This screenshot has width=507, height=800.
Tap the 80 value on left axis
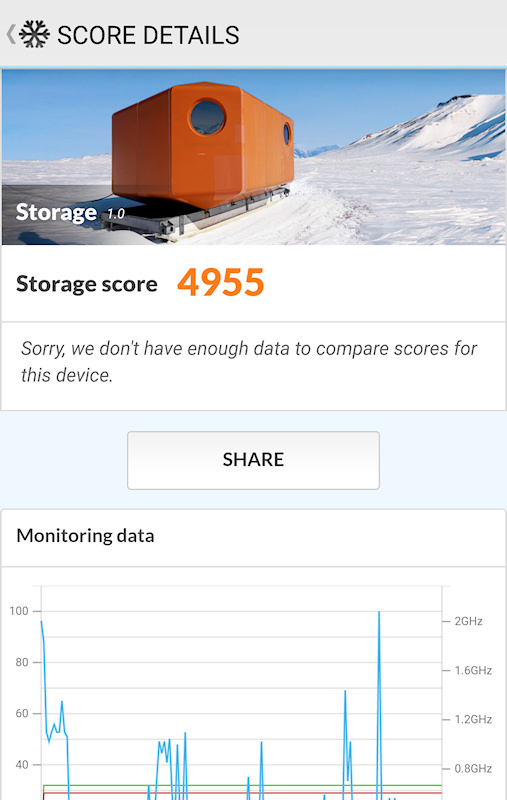tap(22, 662)
